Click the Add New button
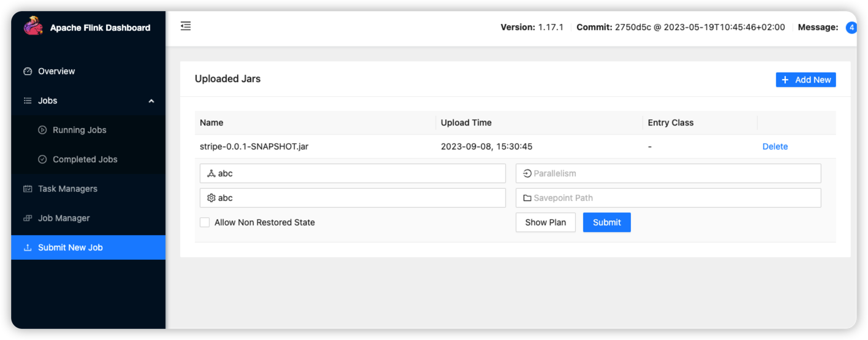This screenshot has height=340, width=868. (x=806, y=80)
